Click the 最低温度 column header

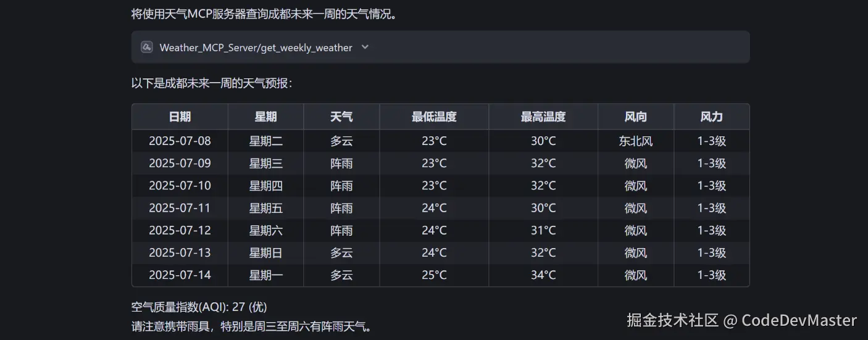click(434, 117)
